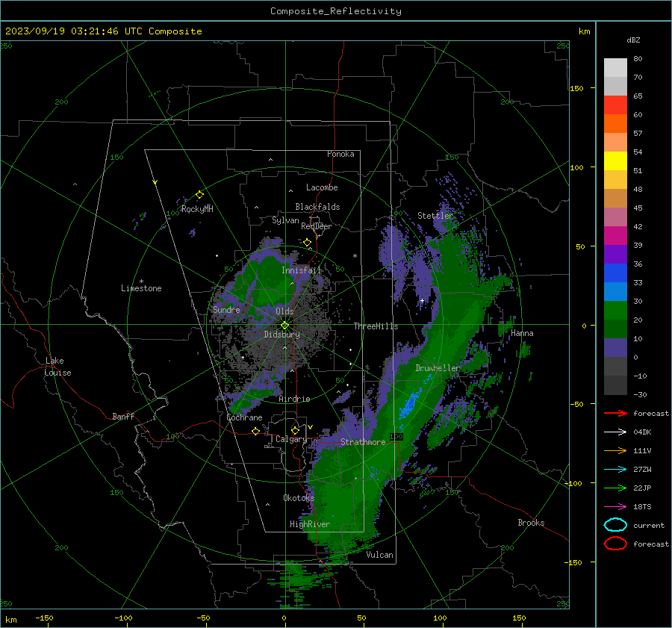Pick the yellow swatch between 54 and 51 dBZ
Viewport: 672px width, 628px height.
click(615, 161)
